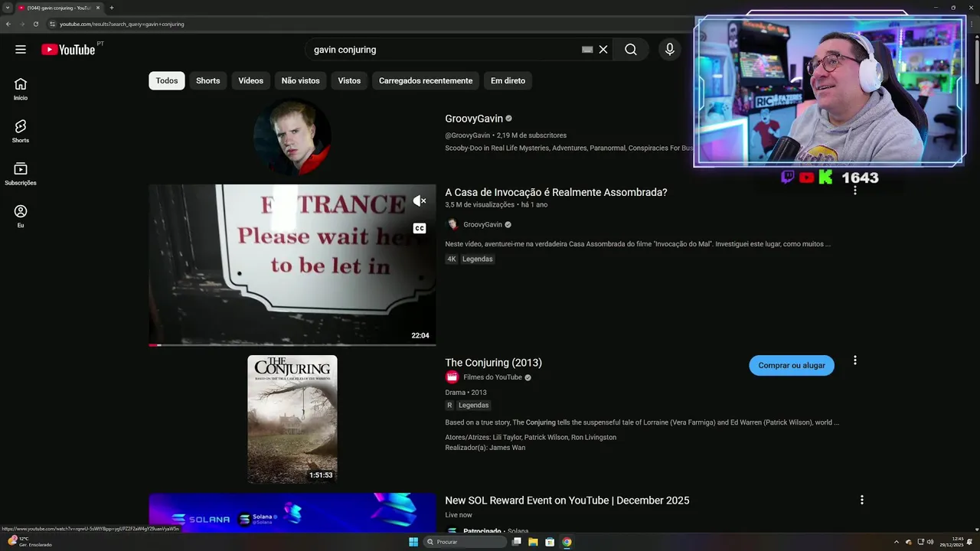Image resolution: width=980 pixels, height=551 pixels.
Task: Start voice search with the microphone
Action: coord(670,50)
